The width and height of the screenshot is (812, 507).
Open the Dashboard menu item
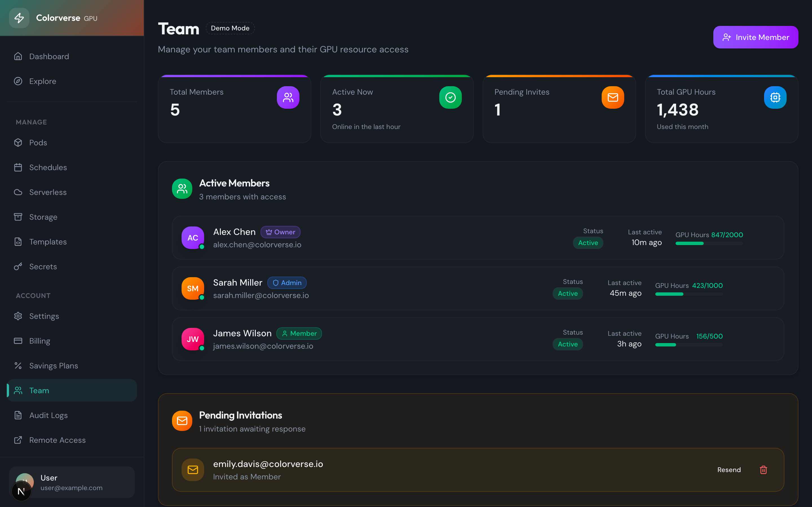[x=49, y=56]
